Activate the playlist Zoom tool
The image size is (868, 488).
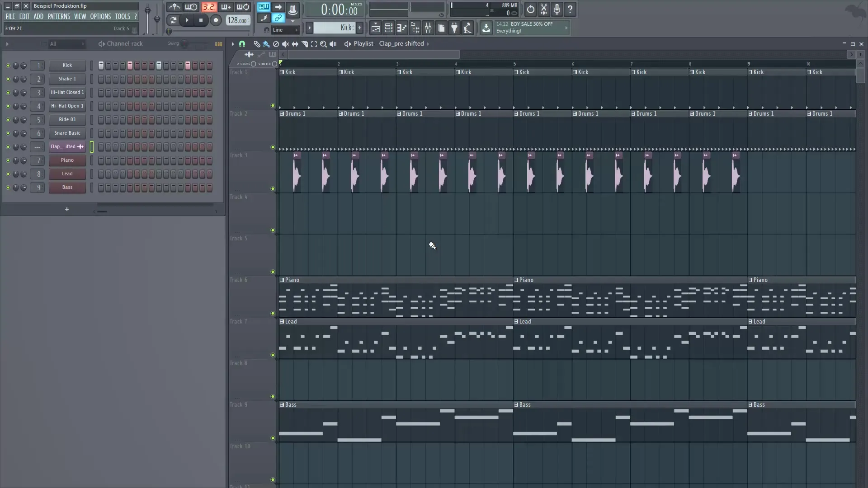(324, 44)
